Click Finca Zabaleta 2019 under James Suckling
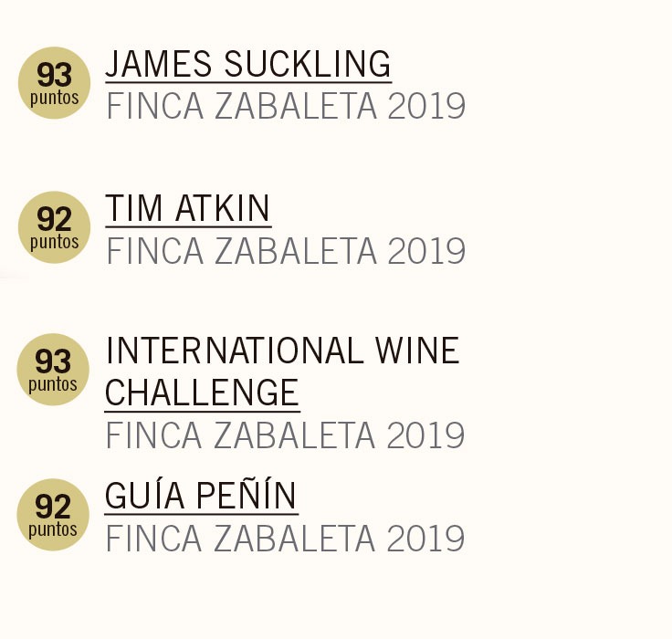 tap(286, 107)
